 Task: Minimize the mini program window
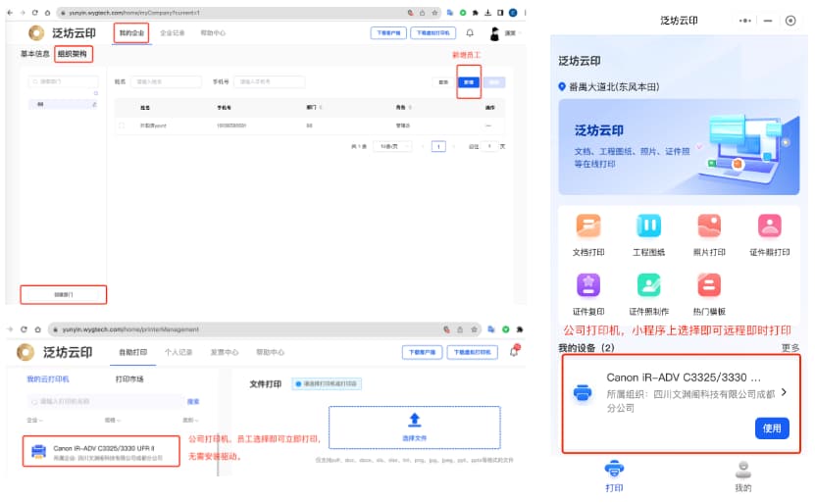(768, 21)
